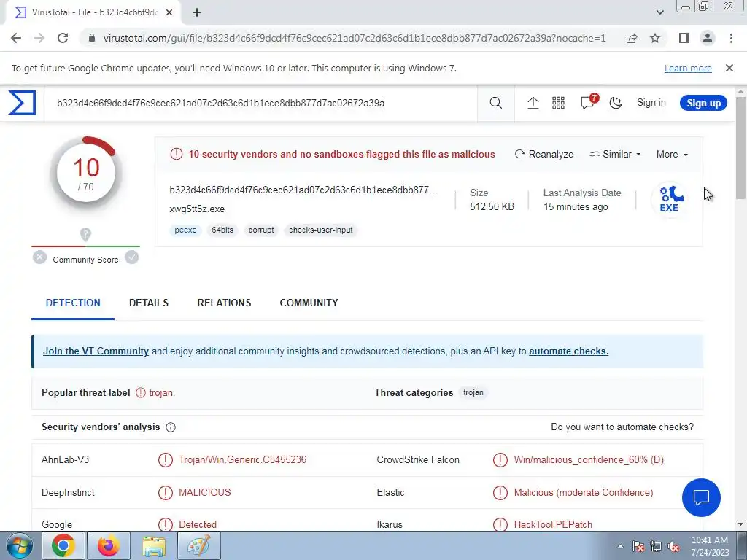Switch to the DETAILS tab
Screen dimensions: 747x560
click(149, 303)
